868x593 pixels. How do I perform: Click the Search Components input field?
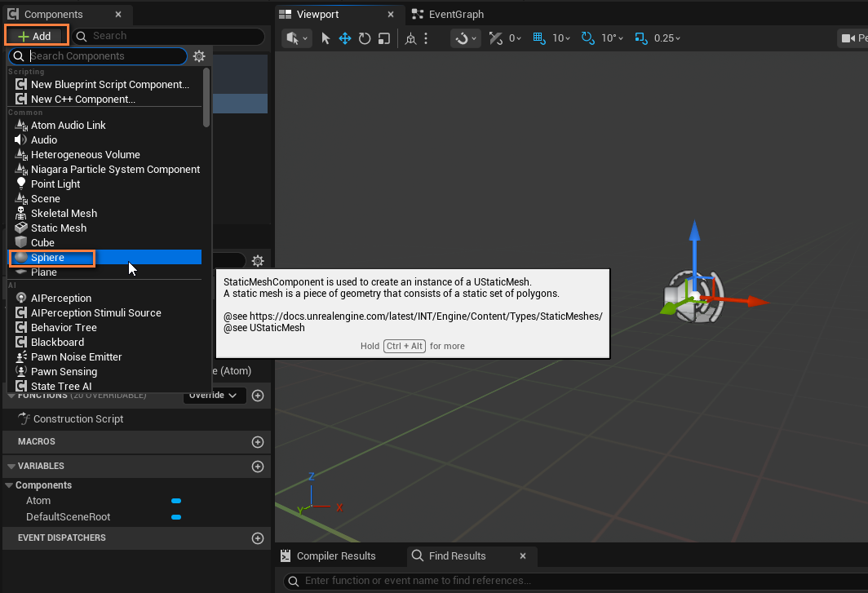click(x=98, y=56)
